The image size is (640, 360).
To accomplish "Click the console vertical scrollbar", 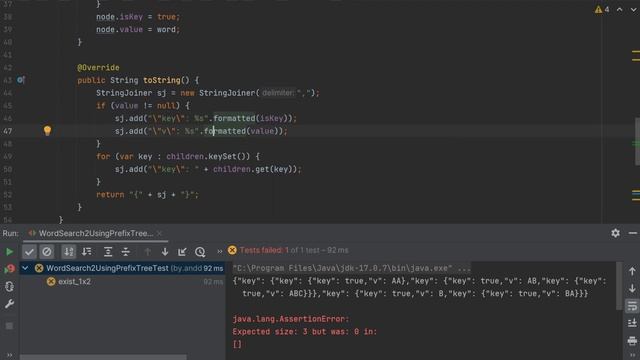I will 619,286.
